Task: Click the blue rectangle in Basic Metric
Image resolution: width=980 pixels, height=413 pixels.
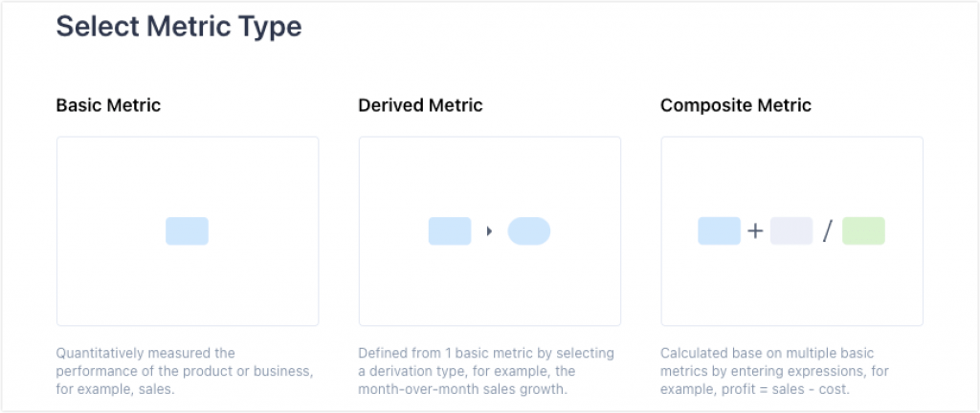Action: tap(187, 230)
